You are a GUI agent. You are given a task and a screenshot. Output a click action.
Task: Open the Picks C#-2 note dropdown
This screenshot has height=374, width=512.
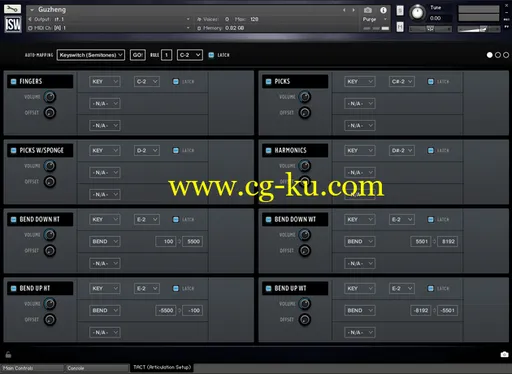point(402,81)
